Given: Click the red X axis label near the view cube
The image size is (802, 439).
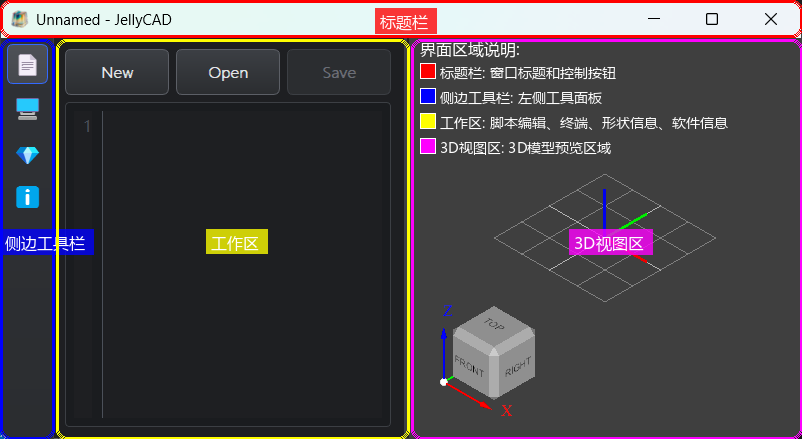Looking at the screenshot, I should (507, 410).
